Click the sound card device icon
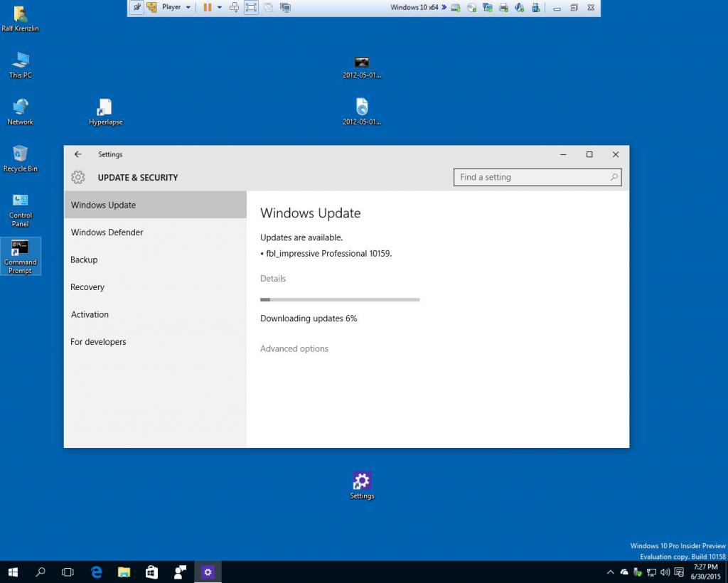The height and width of the screenshot is (583, 728). click(519, 8)
